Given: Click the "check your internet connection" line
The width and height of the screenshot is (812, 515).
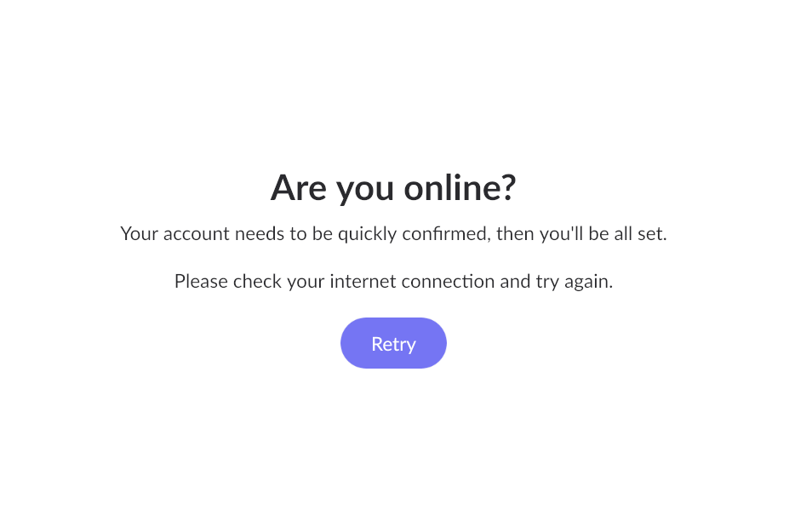Looking at the screenshot, I should [x=393, y=281].
